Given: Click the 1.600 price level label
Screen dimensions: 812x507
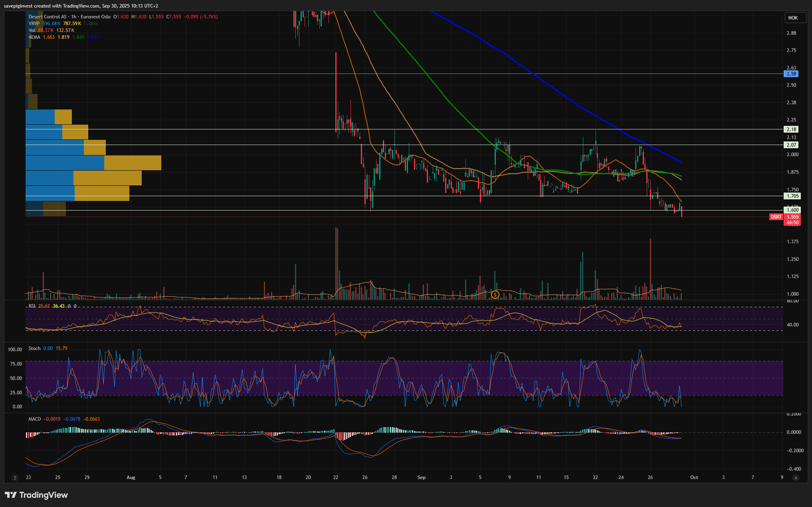Looking at the screenshot, I should pos(792,210).
